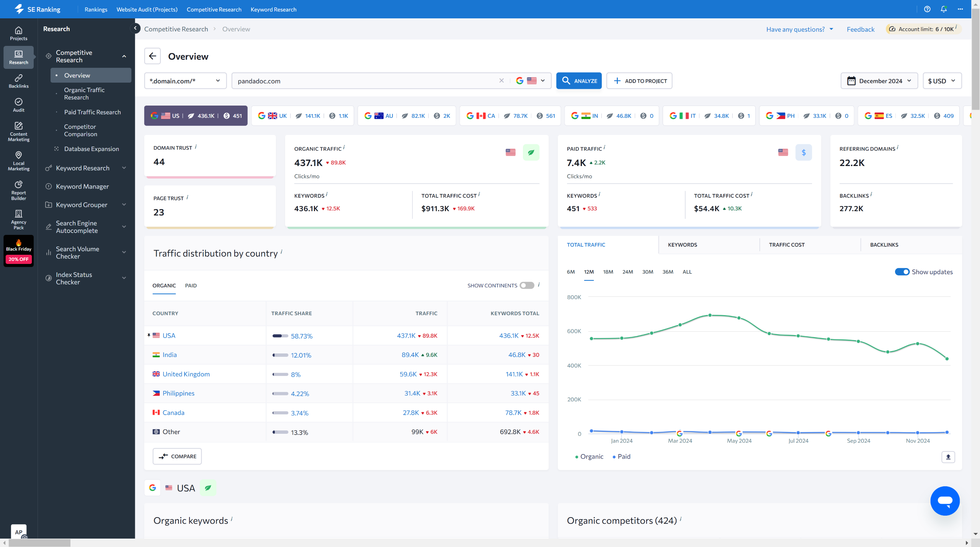Open the Report Builder sidebar icon

(x=18, y=190)
